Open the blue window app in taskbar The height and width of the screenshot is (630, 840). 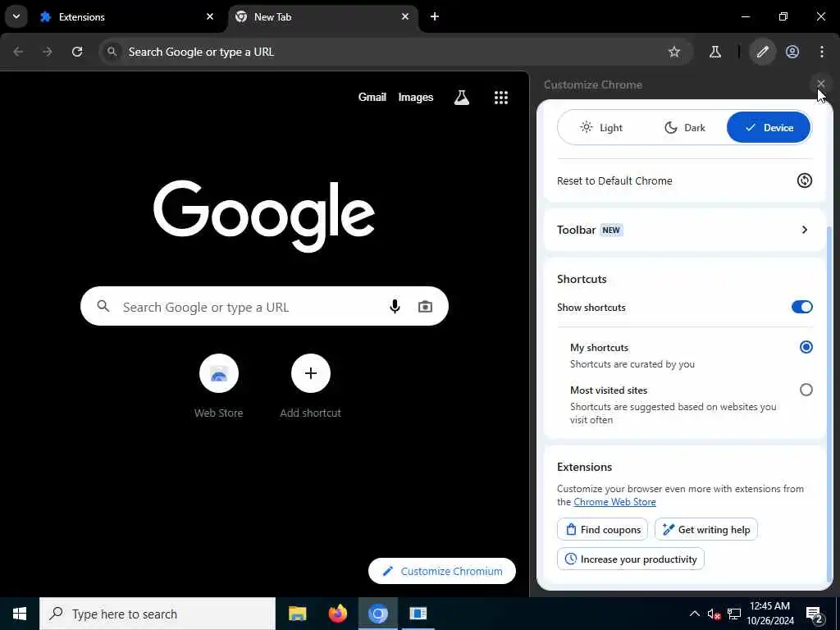pos(418,614)
